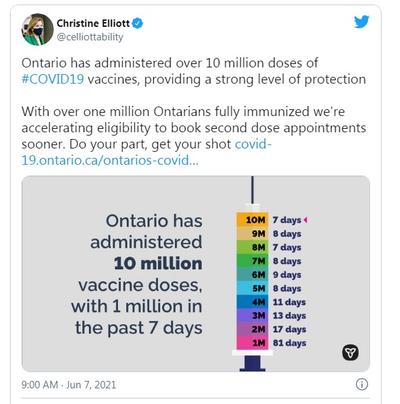Select the green 7M syringe segment
The height and width of the screenshot is (404, 400).
(x=252, y=261)
